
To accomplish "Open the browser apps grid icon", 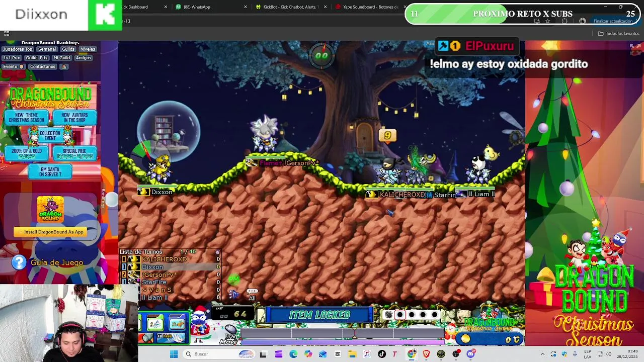I will pyautogui.click(x=7, y=33).
